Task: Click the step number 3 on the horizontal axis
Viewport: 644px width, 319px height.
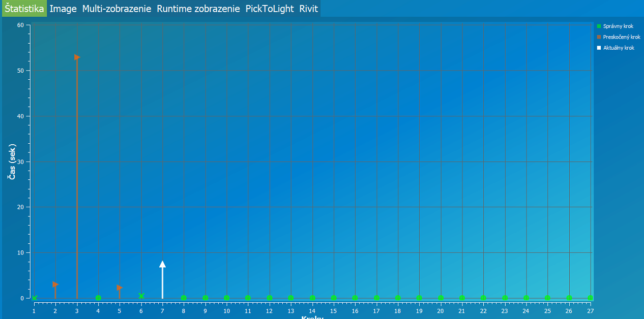Action: [x=77, y=310]
